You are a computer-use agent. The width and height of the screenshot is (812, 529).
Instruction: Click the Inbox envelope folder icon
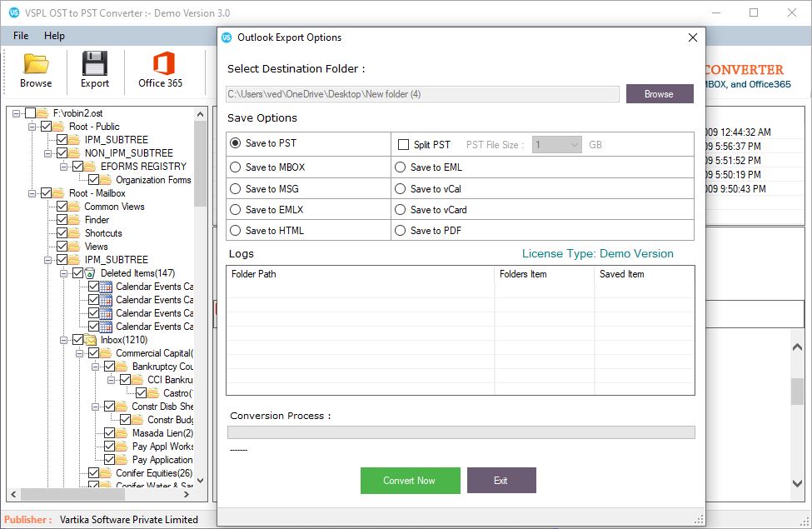(x=90, y=340)
